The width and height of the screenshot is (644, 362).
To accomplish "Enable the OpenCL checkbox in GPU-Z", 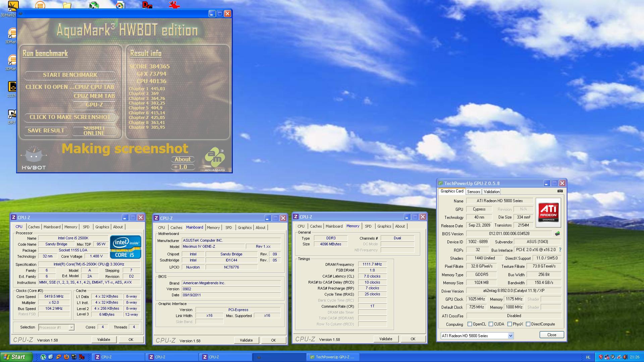I will (x=470, y=324).
